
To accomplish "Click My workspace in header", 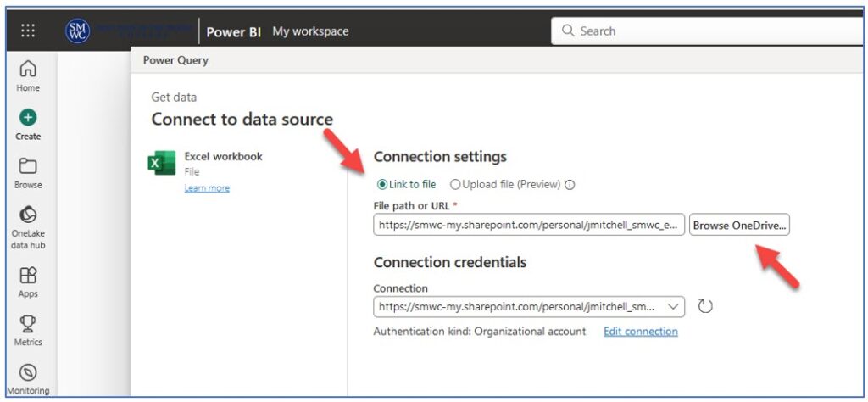I will (310, 31).
